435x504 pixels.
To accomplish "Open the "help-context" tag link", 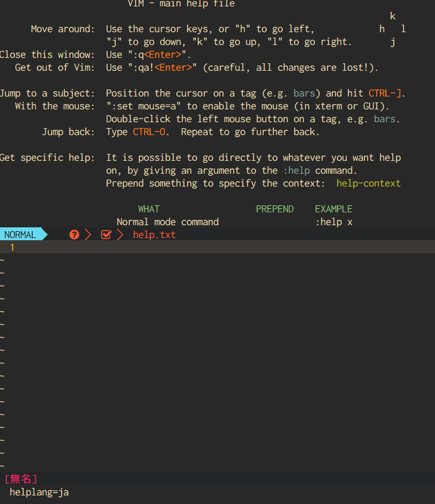I will click(x=368, y=183).
